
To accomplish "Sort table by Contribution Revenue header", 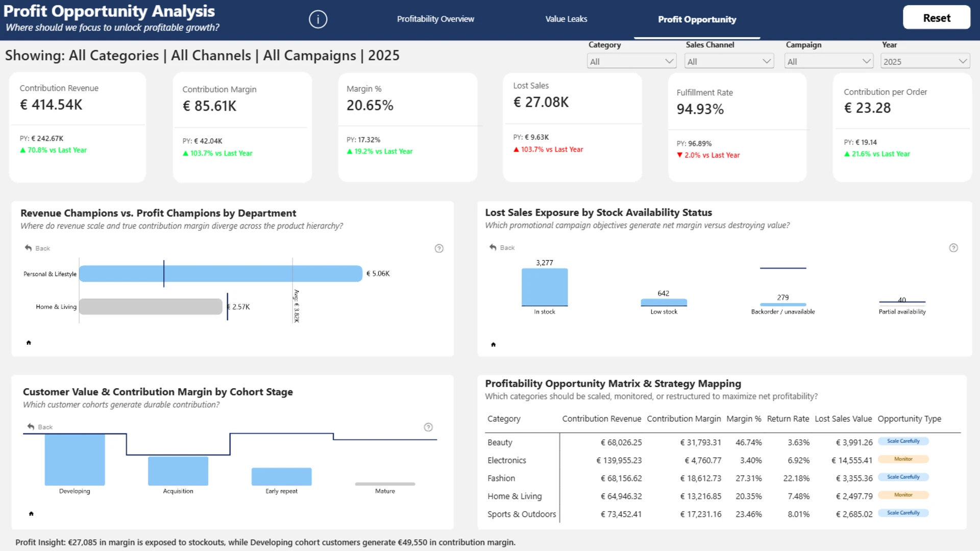I will click(x=601, y=418).
